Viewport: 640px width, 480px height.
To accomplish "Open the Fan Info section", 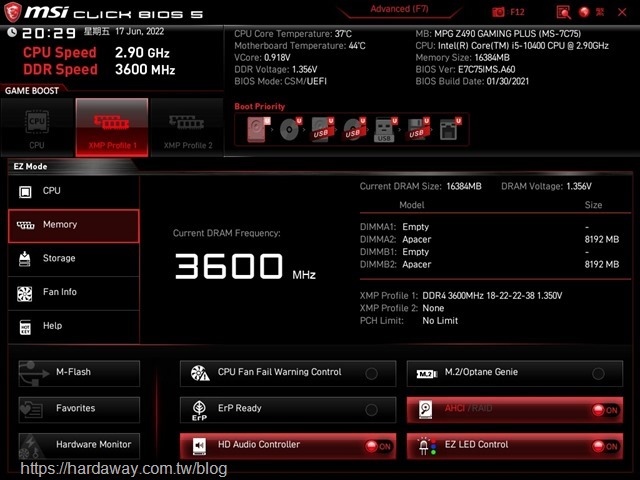I will click(x=73, y=293).
